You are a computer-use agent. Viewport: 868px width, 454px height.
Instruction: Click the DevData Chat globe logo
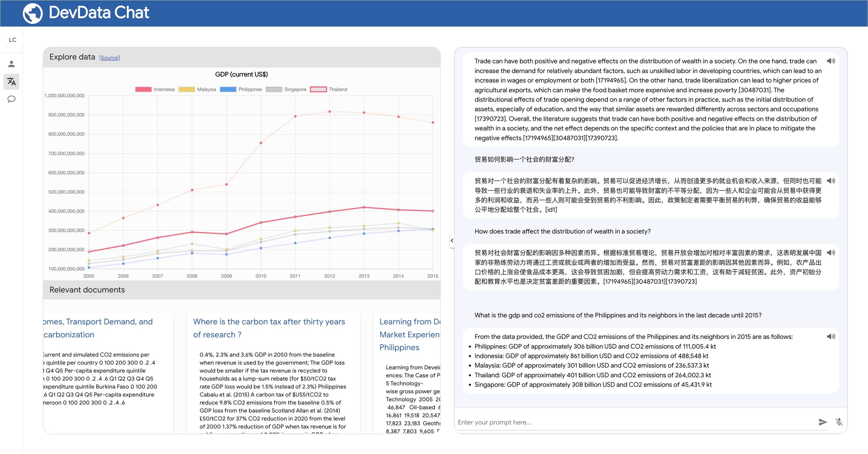pos(32,13)
